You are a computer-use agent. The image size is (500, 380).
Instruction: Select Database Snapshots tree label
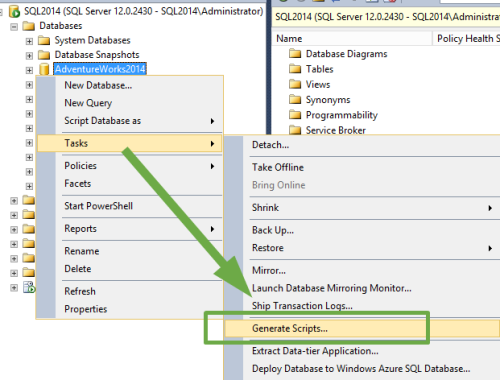click(x=97, y=55)
